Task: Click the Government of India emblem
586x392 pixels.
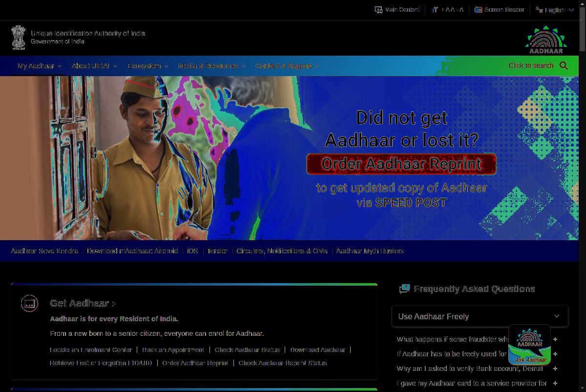Action: (x=19, y=38)
